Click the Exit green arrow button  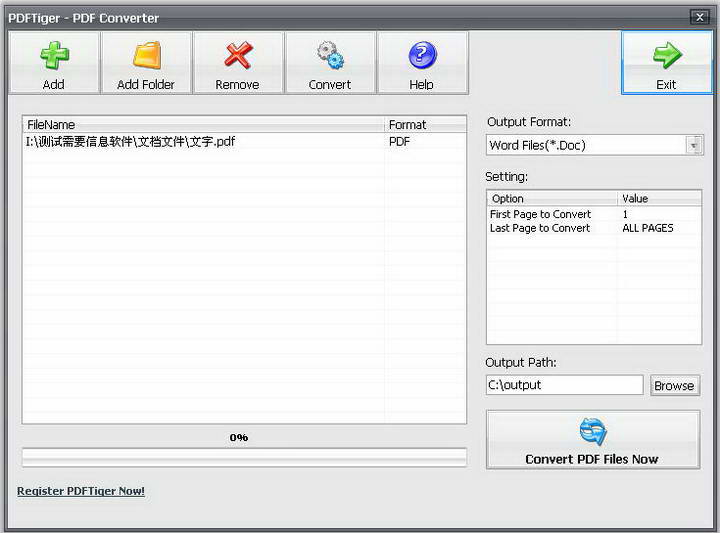pyautogui.click(x=666, y=63)
